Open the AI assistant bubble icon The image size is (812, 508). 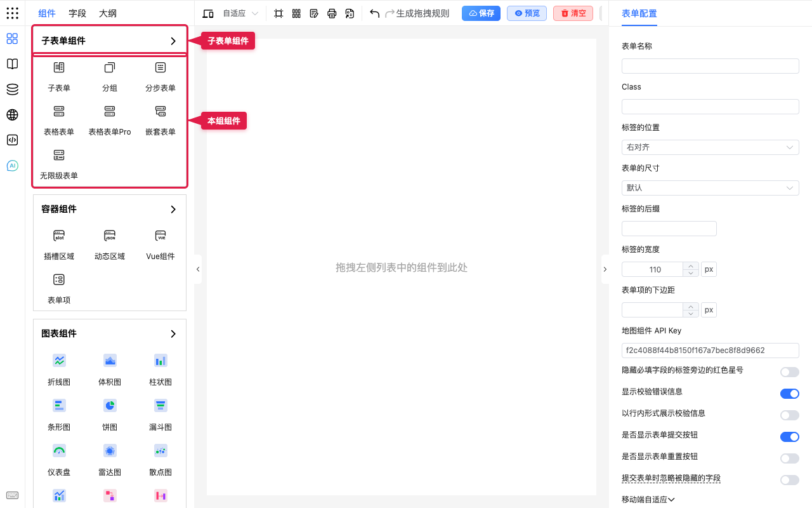(12, 166)
